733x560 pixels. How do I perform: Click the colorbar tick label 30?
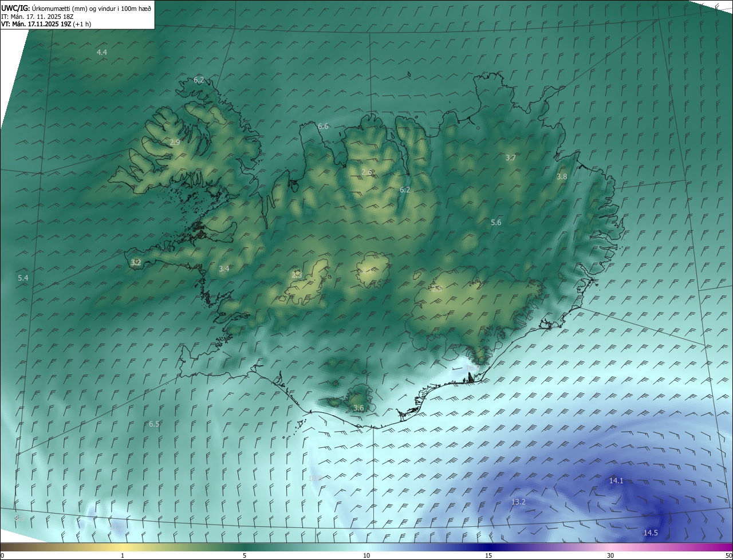[610, 555]
